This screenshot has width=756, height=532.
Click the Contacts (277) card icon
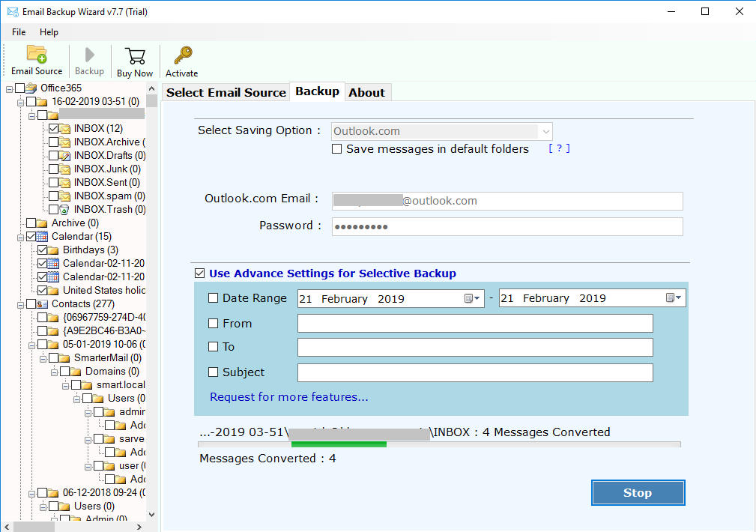tap(43, 304)
